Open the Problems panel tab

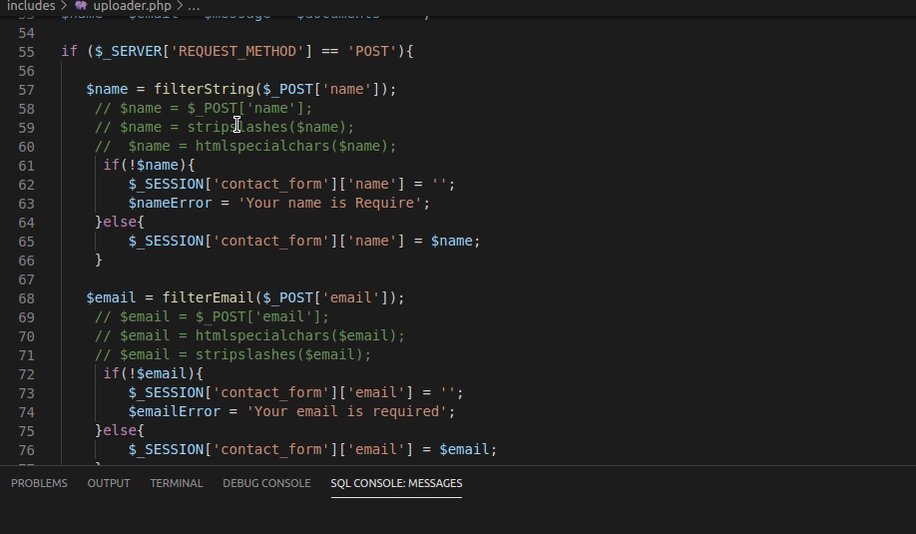click(x=39, y=483)
